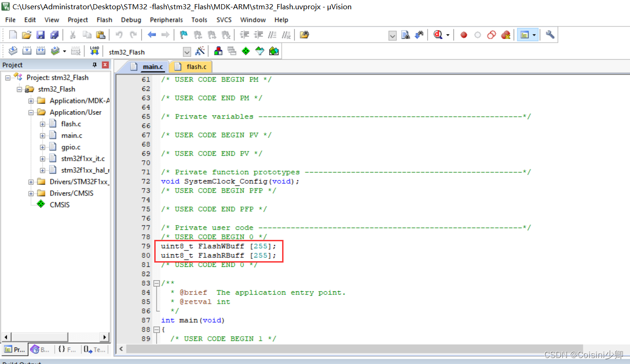Click the Incremental Find binoculars icon
The height and width of the screenshot is (364, 630).
tap(419, 35)
